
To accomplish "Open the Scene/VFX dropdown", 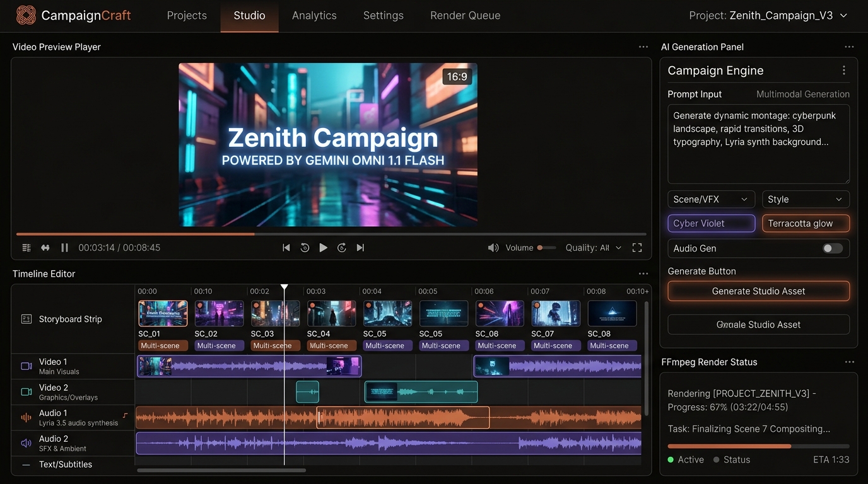I will tap(712, 199).
